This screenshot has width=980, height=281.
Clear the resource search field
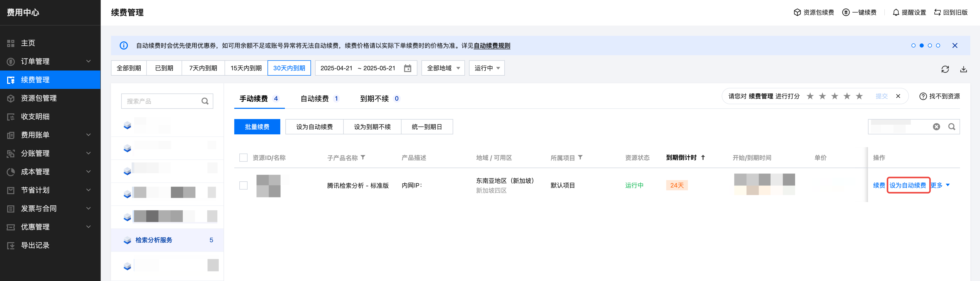(936, 127)
